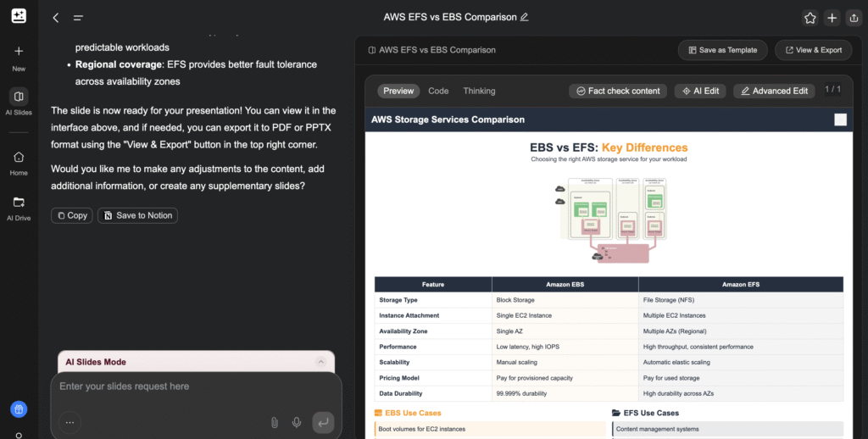Screen dimensions: 868x439
Task: Collapse the AI Slides Mode panel
Action: tap(320, 362)
